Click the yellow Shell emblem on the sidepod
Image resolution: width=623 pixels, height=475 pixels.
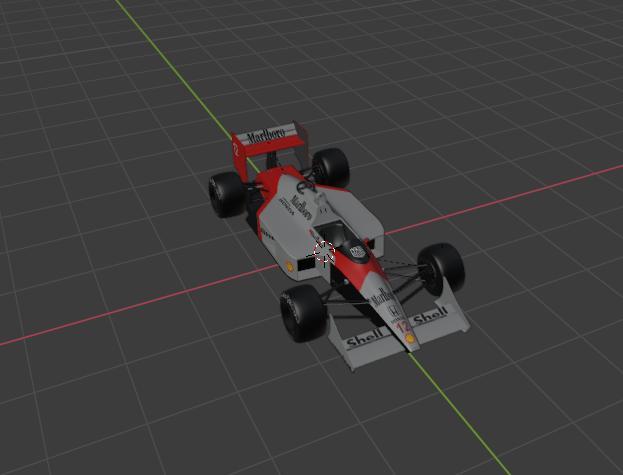click(x=290, y=266)
